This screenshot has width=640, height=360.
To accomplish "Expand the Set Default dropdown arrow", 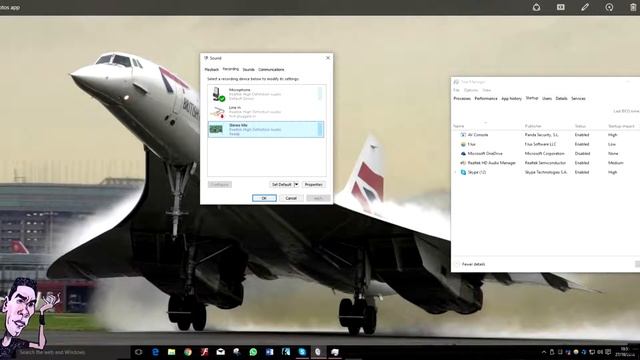I will pyautogui.click(x=297, y=184).
